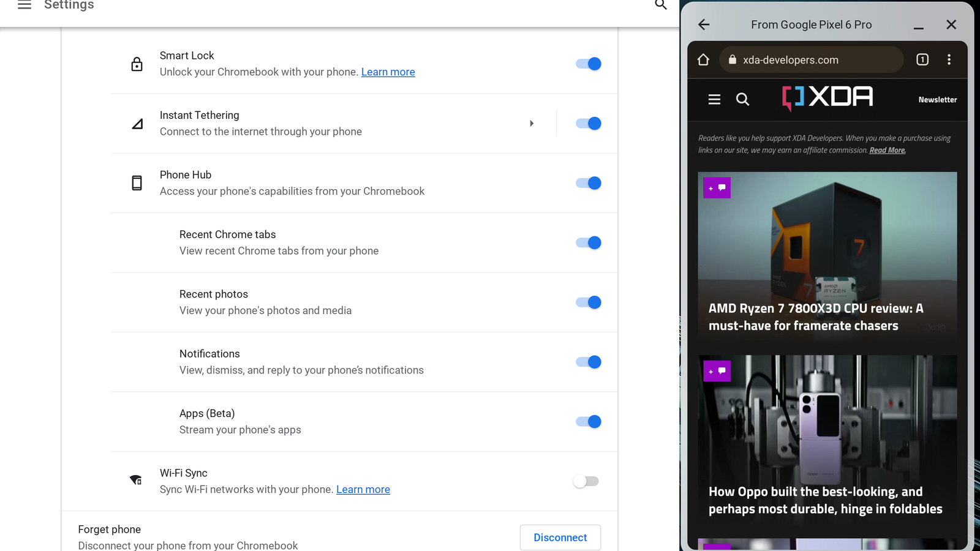Open the XDA hamburger navigation menu

pyautogui.click(x=714, y=99)
